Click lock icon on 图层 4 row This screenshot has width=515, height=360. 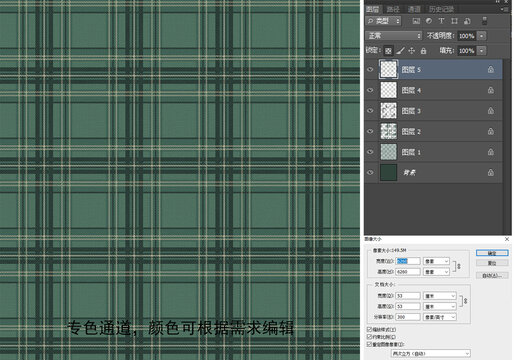(x=491, y=90)
